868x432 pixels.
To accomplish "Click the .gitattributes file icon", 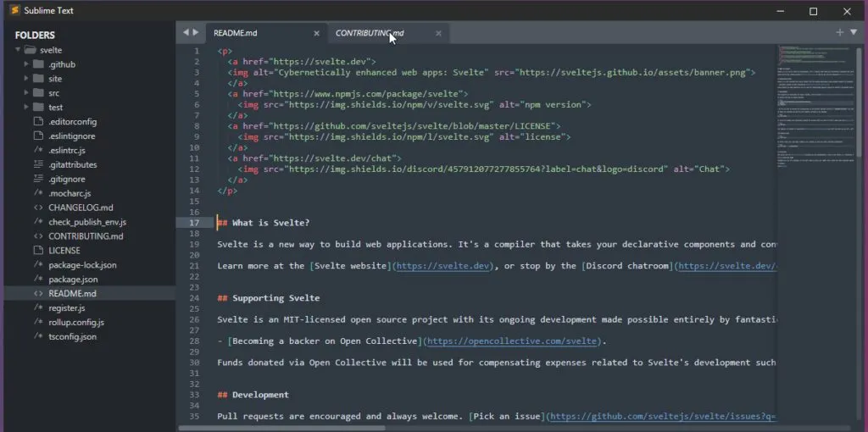I will [x=38, y=164].
